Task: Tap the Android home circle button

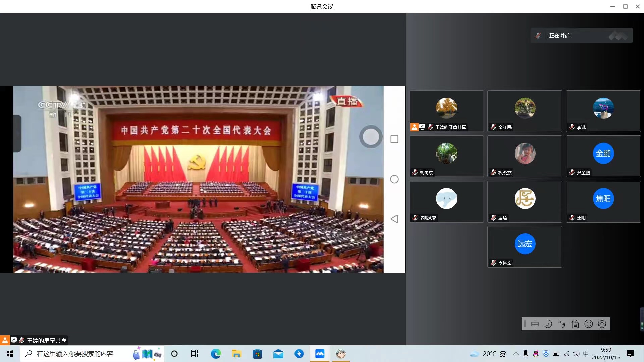Action: click(x=394, y=179)
